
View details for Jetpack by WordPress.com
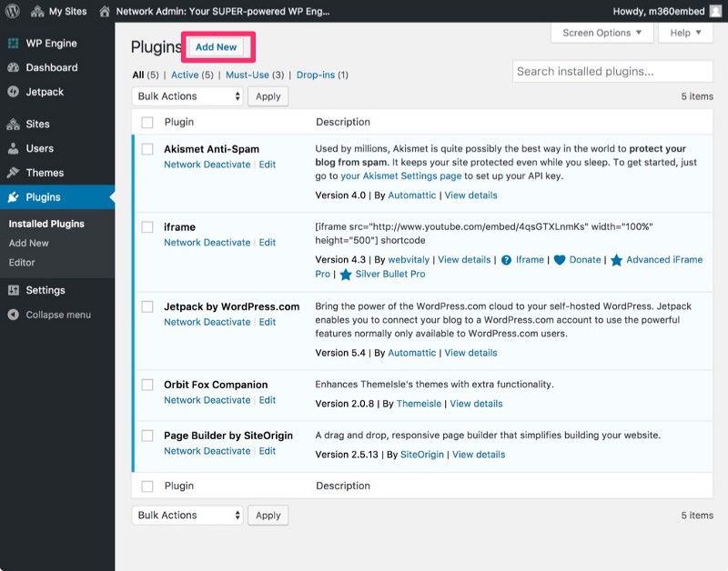point(470,353)
